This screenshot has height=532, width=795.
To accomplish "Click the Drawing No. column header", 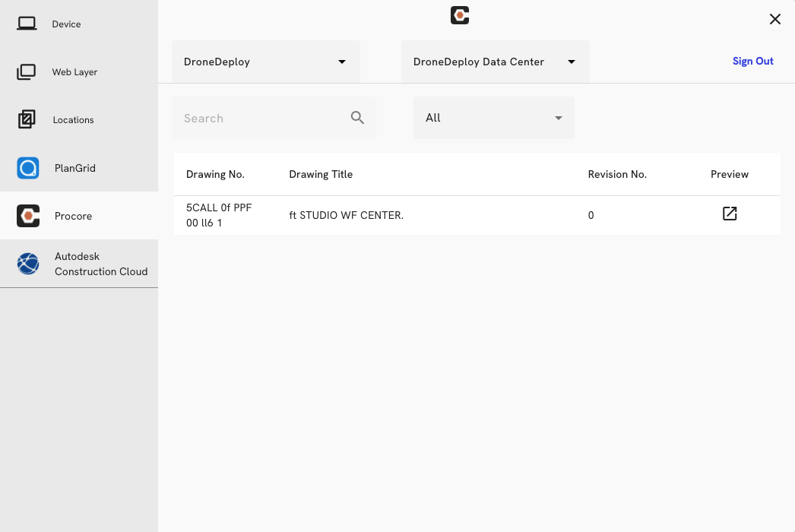I will 215,175.
